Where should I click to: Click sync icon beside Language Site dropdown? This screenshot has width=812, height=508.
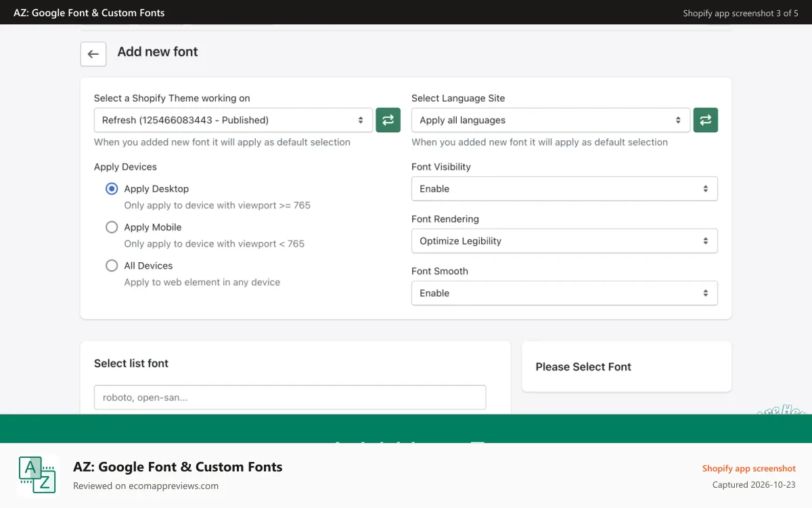[x=705, y=120]
